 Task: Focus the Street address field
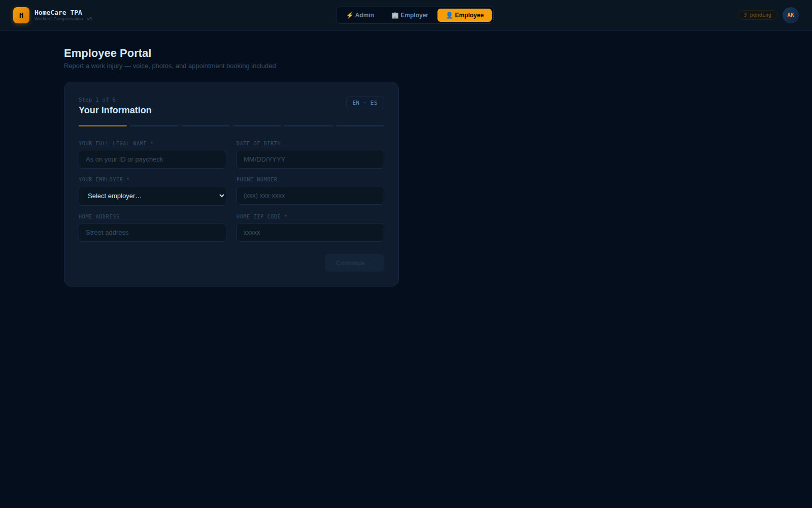pos(152,233)
